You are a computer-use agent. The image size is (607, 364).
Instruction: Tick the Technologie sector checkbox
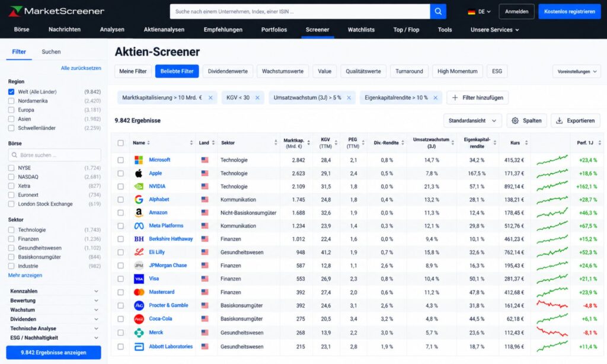point(11,230)
